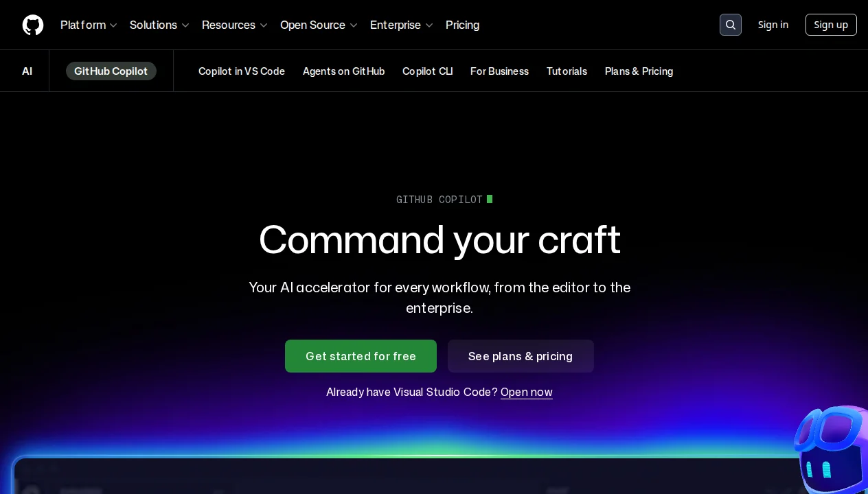Click the green cursor block beside GITHUB COPILOT
This screenshot has height=494, width=868.
[x=489, y=199]
